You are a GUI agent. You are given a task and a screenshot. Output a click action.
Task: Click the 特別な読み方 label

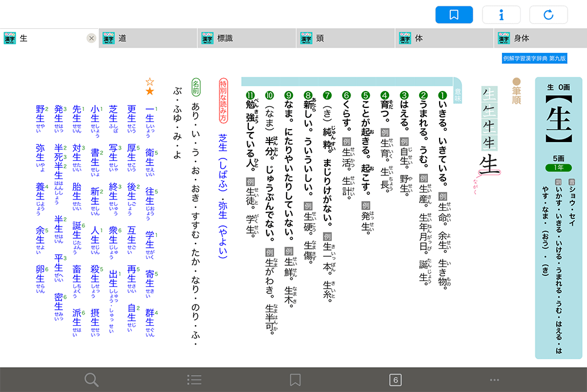(x=222, y=100)
